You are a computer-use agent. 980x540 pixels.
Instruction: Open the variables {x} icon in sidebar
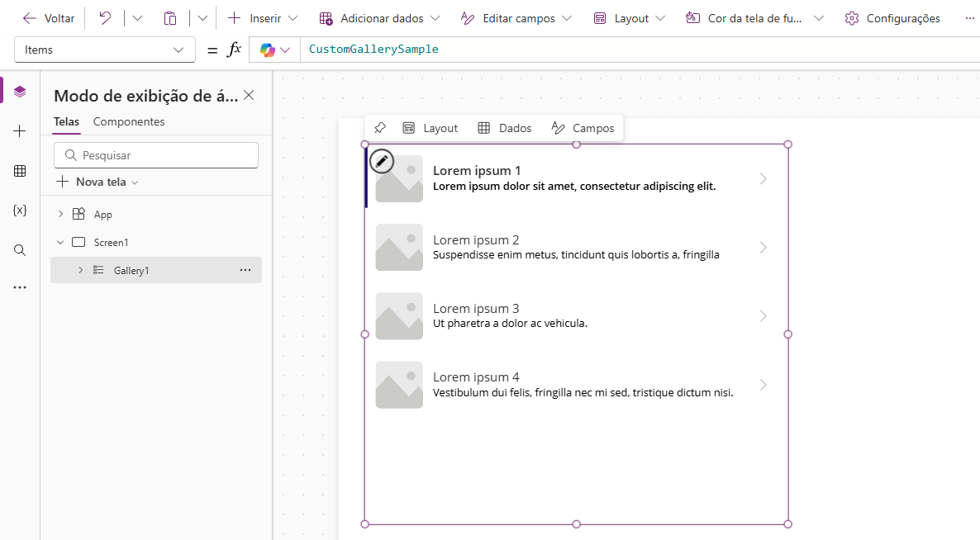[x=20, y=211]
